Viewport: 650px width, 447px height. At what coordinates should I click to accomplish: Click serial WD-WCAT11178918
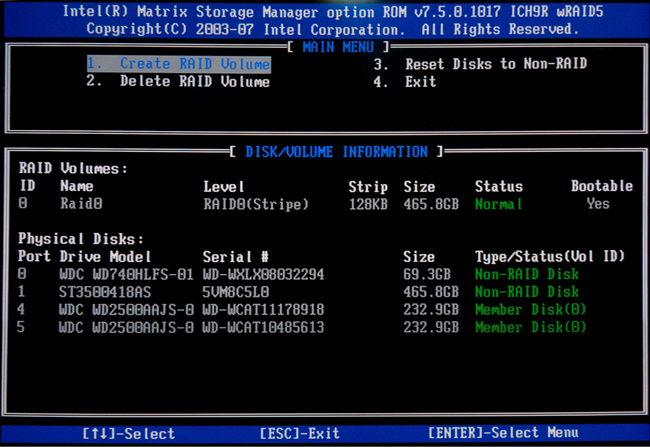263,310
